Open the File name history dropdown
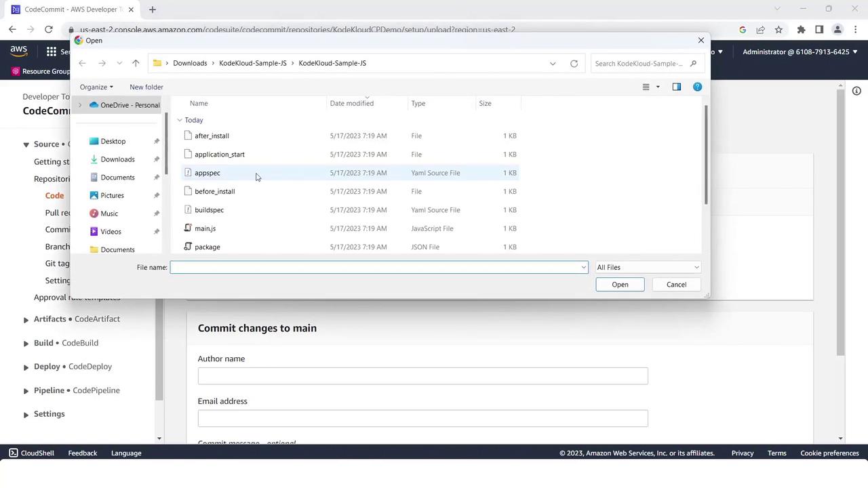868x488 pixels. tap(583, 267)
